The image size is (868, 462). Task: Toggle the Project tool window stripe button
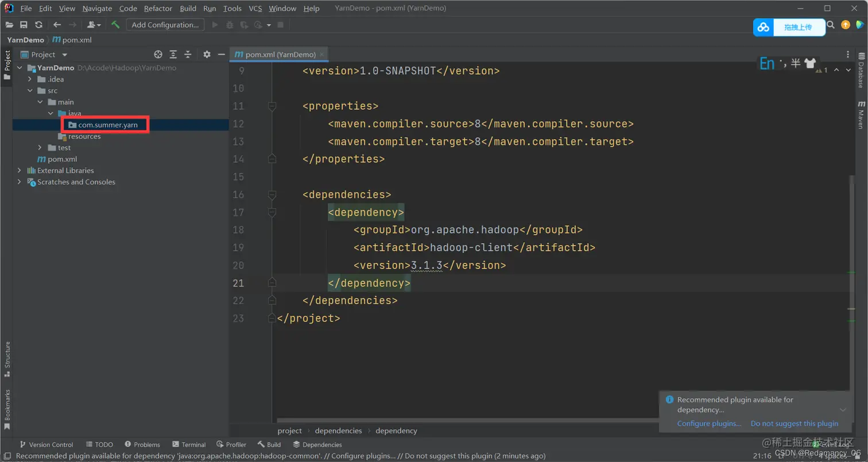(7, 66)
